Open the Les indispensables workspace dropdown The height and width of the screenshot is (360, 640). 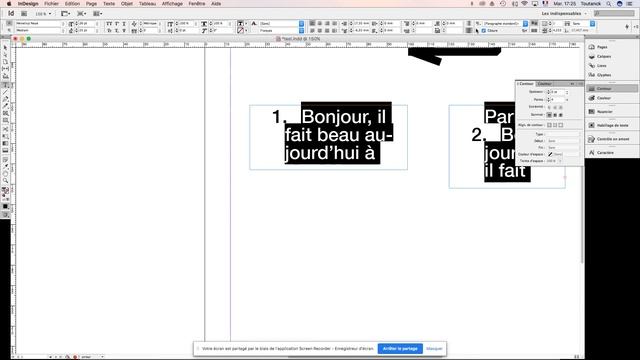[564, 13]
